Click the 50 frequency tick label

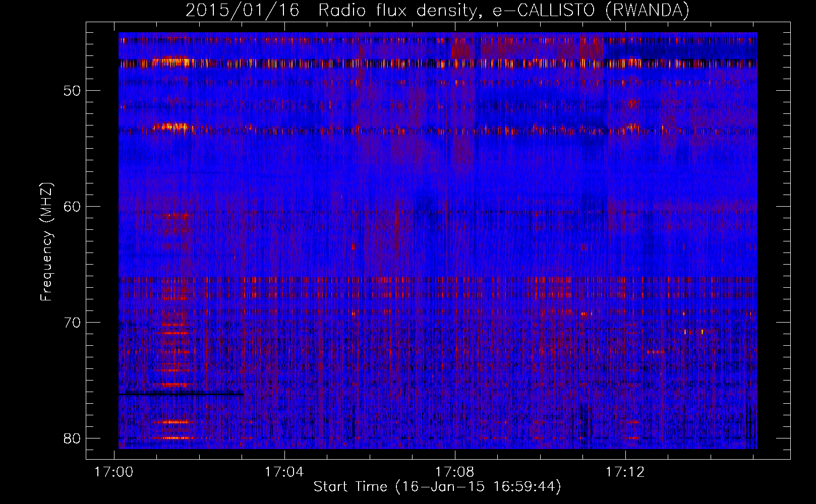coord(72,91)
